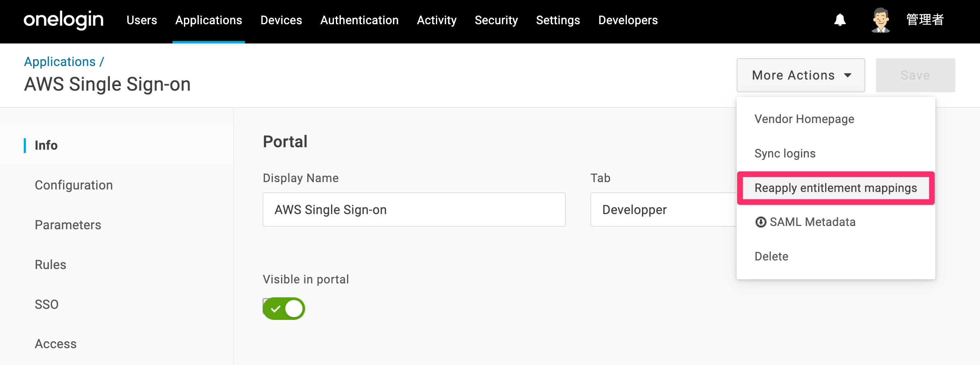Collapse the More Actions dropdown
Screen dimensions: 980x365
coord(801,75)
